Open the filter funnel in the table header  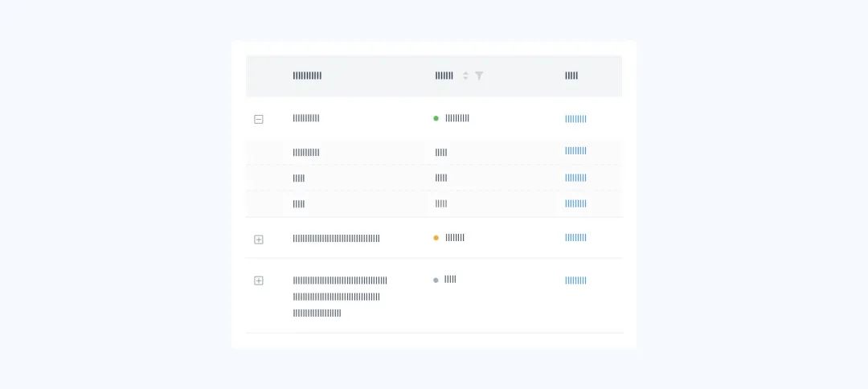479,76
